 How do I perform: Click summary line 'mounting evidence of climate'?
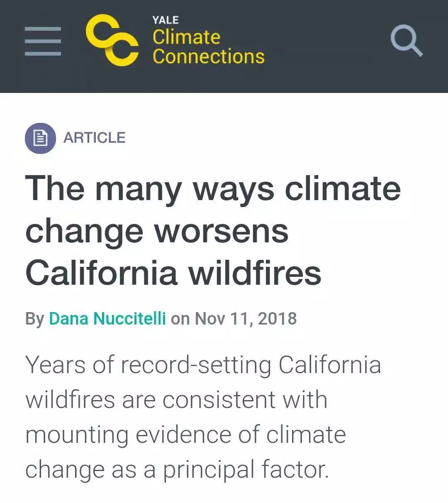pyautogui.click(x=185, y=435)
